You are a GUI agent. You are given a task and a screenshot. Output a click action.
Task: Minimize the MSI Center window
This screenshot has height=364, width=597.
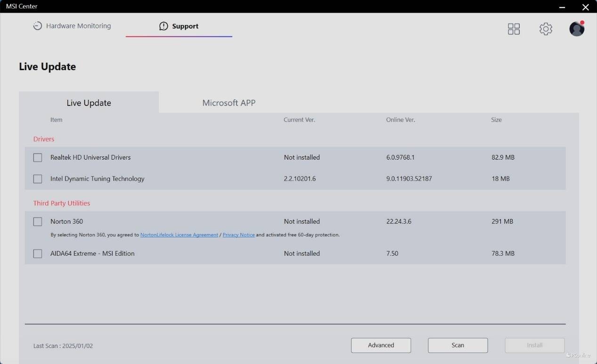(x=562, y=7)
